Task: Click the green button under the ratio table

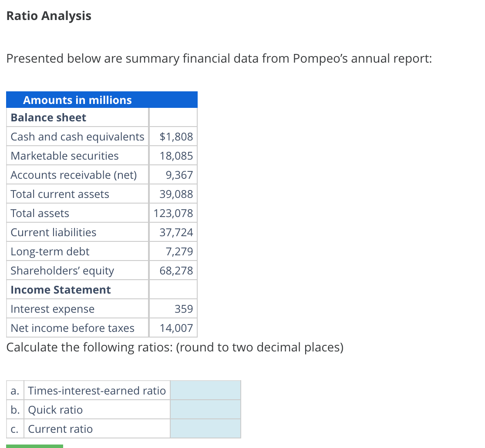Action: (35, 446)
